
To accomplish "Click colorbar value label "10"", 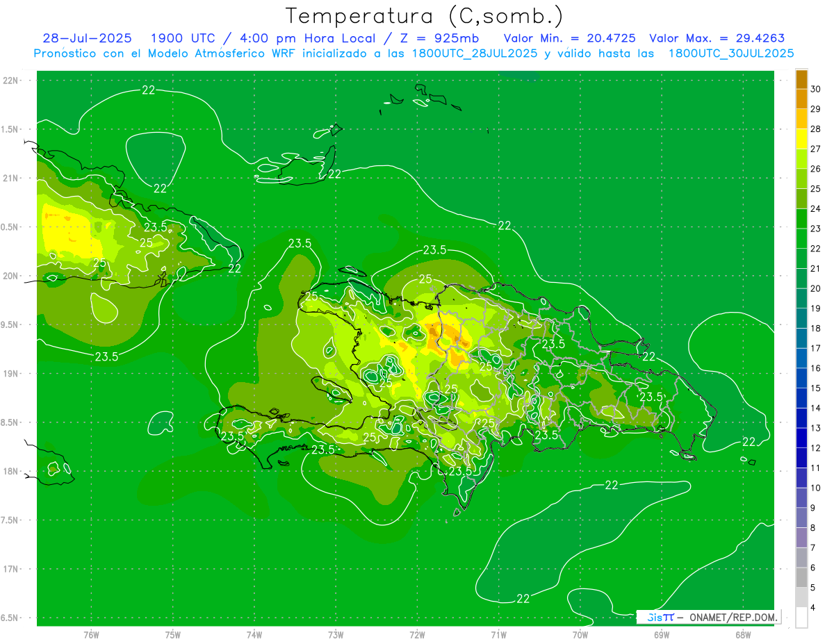I will [816, 488].
